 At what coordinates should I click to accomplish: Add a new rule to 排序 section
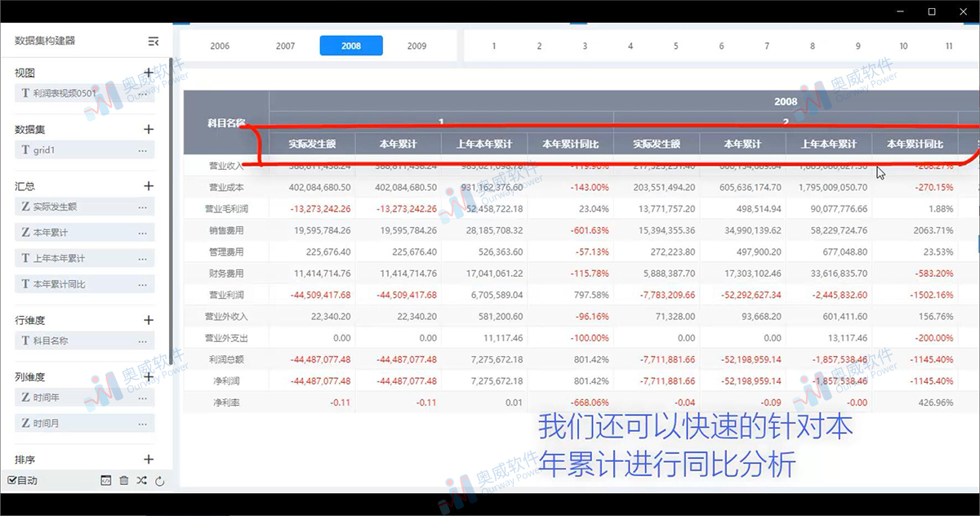click(x=149, y=460)
